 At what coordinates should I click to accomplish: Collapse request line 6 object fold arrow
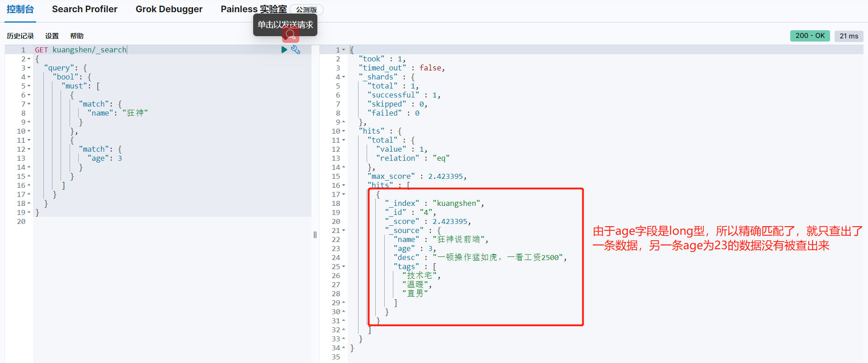point(29,95)
